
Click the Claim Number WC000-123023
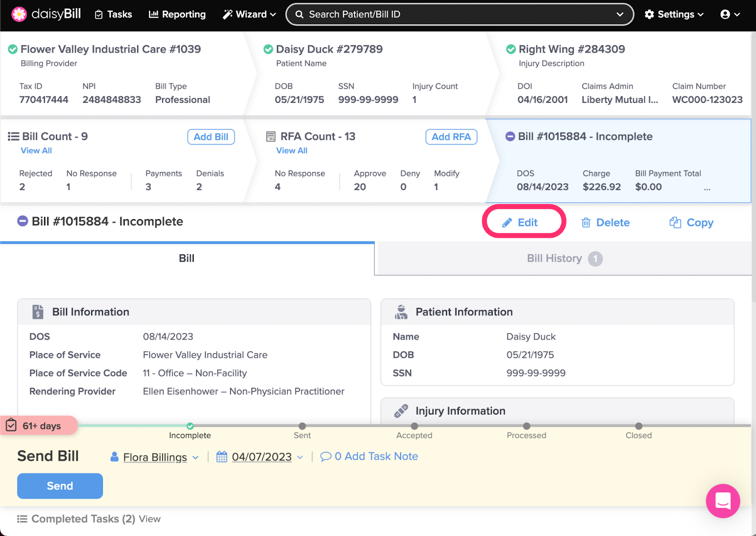click(x=707, y=100)
